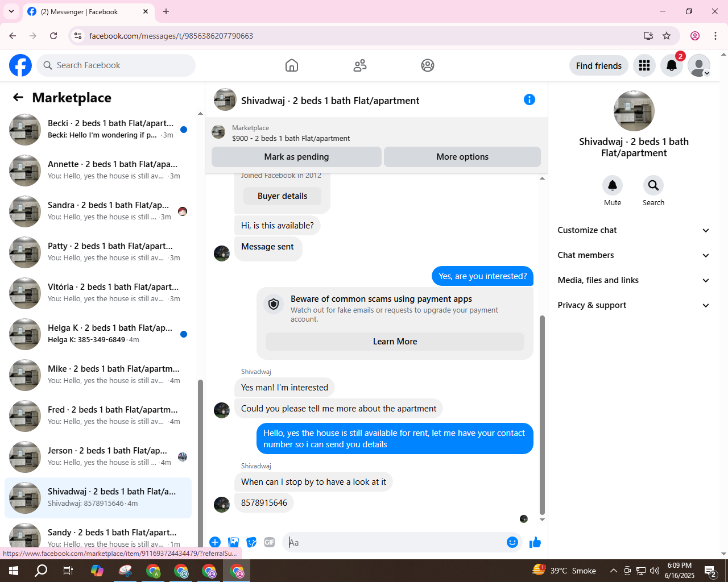Attach a photo file icon
This screenshot has height=582, width=728.
pyautogui.click(x=233, y=542)
